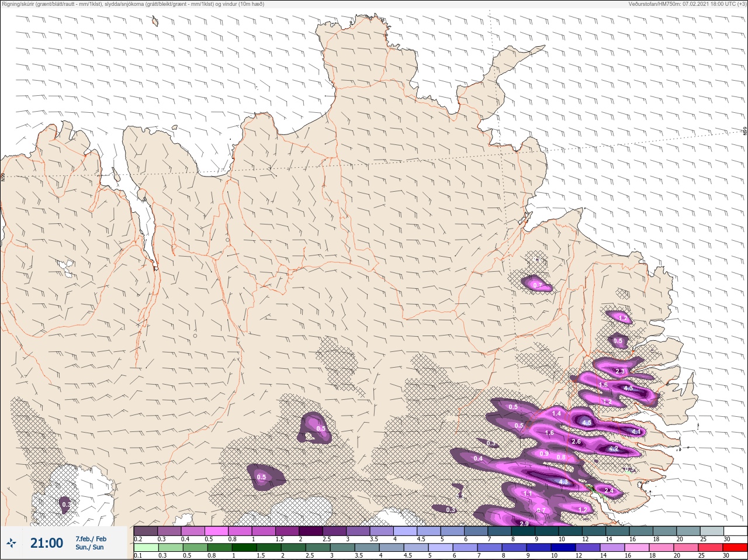The height and width of the screenshot is (560, 748).
Task: Pick the red swatch labeled 30 in rain legend
Action: pos(735,548)
